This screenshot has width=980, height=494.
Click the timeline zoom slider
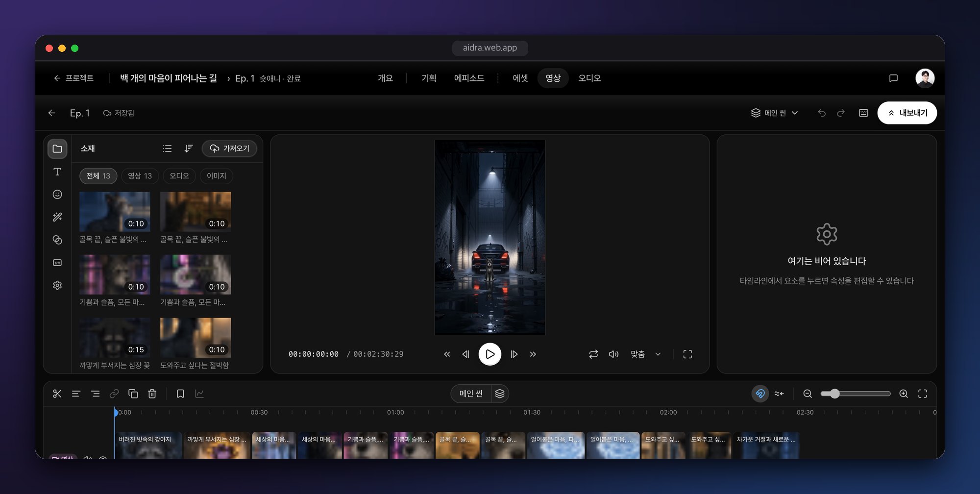tap(856, 394)
